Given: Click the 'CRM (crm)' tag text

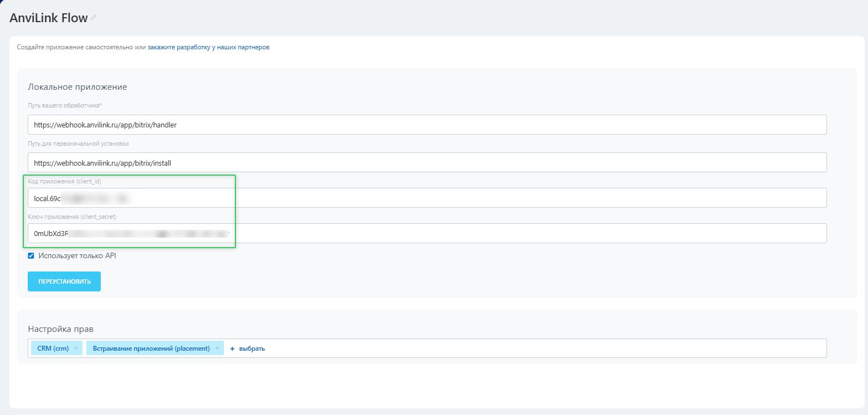Looking at the screenshot, I should click(53, 349).
